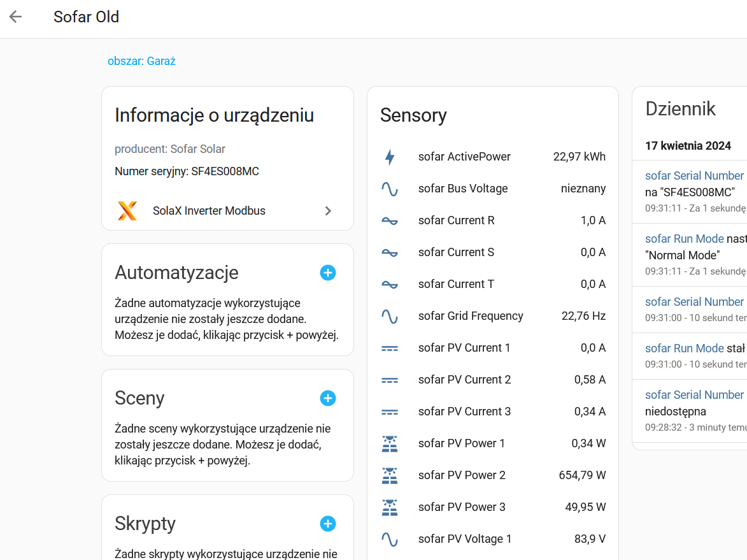Select the sofar PV Current 1 row
Screen dimensions: 747x560
click(x=493, y=348)
